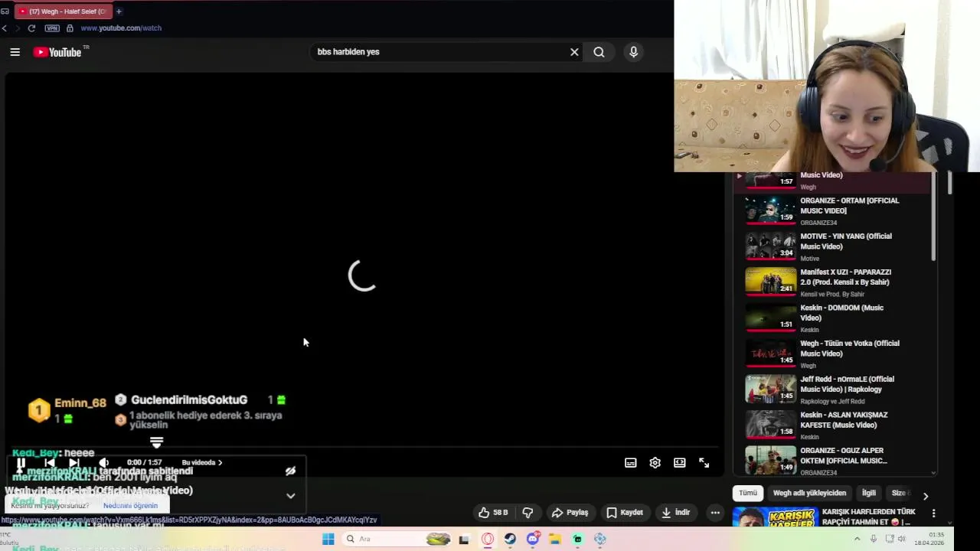The image size is (980, 551).
Task: Select the "Tümü" filter chip
Action: click(x=748, y=494)
